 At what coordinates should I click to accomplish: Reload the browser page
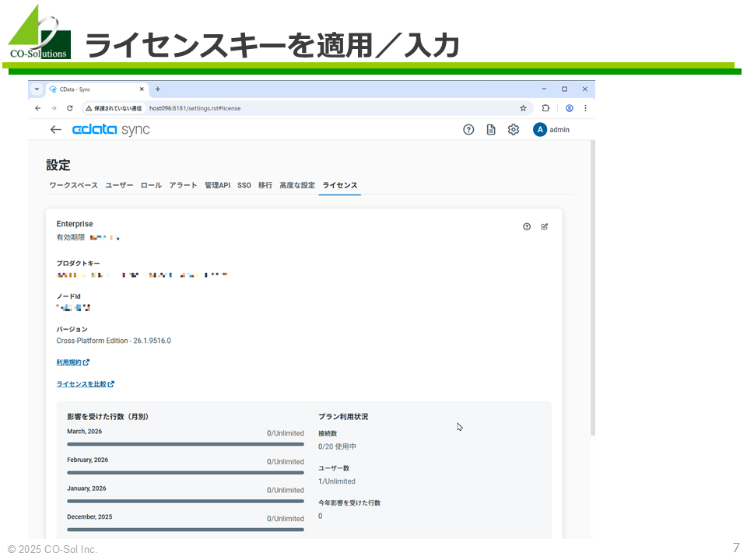click(x=69, y=108)
